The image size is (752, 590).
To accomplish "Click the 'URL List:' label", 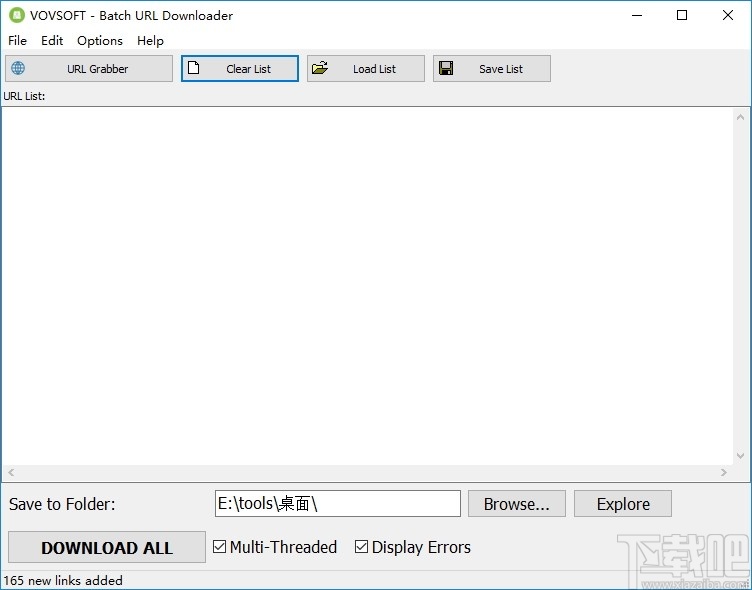I will 24,96.
